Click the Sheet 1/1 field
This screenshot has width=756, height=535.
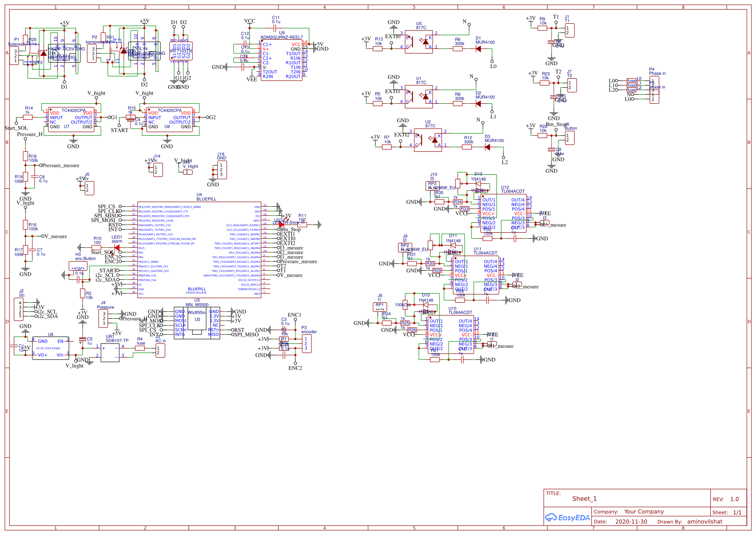pos(728,512)
